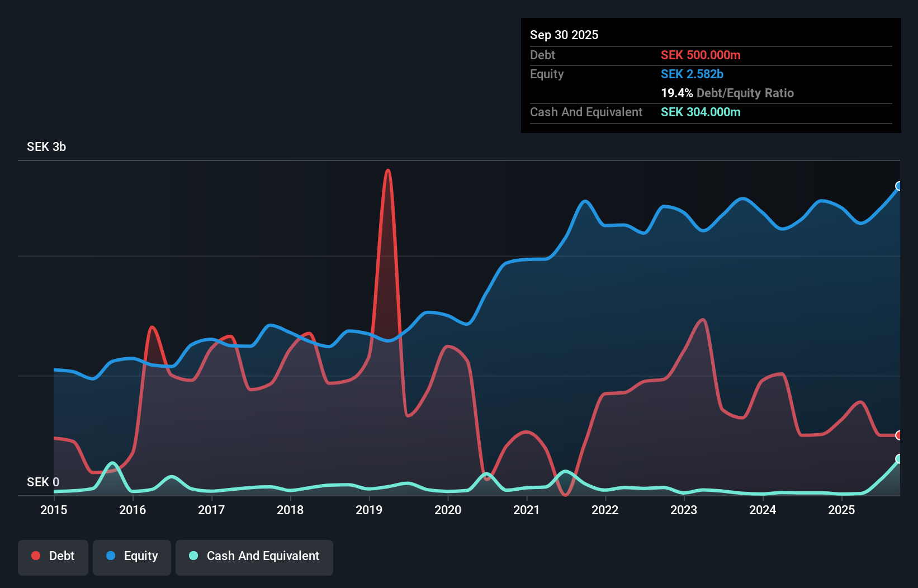This screenshot has width=918, height=588.
Task: Select the teal Cash endpoint marker
Action: (x=899, y=459)
